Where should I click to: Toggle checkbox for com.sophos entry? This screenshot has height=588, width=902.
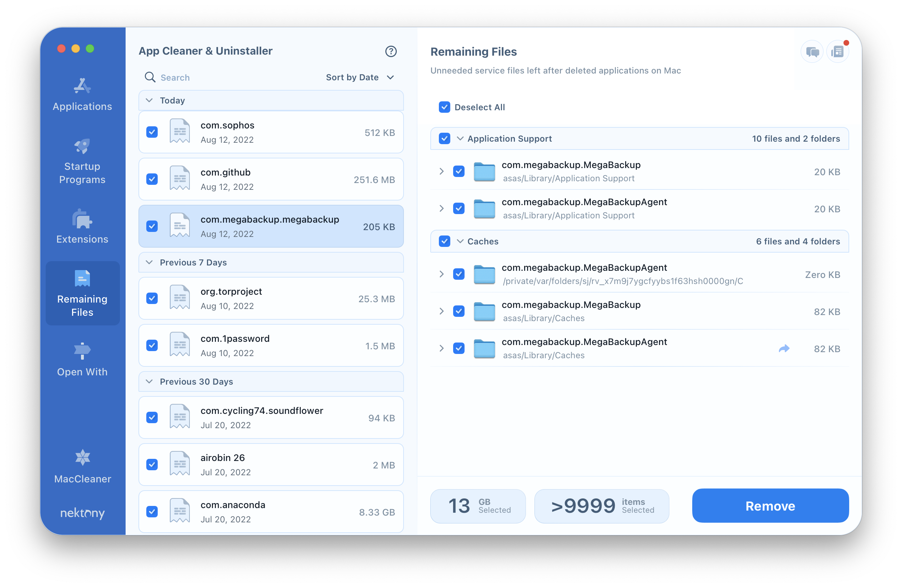point(152,132)
